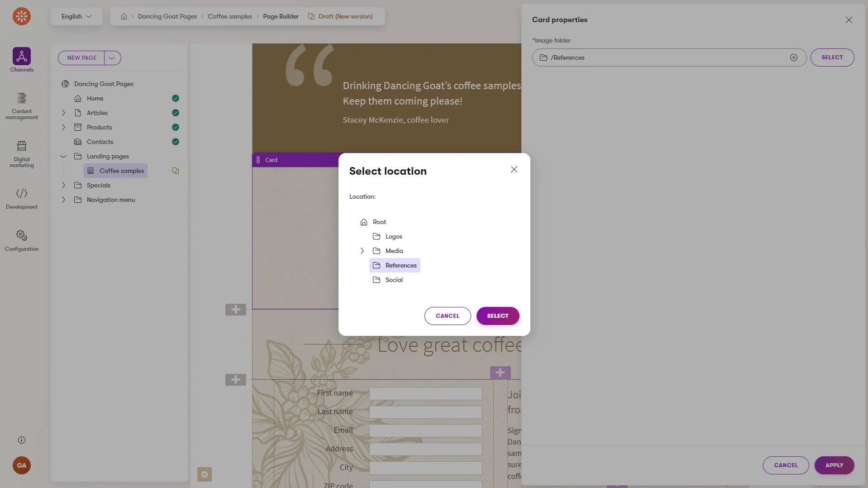Click the info icon in sidebar

(x=22, y=440)
